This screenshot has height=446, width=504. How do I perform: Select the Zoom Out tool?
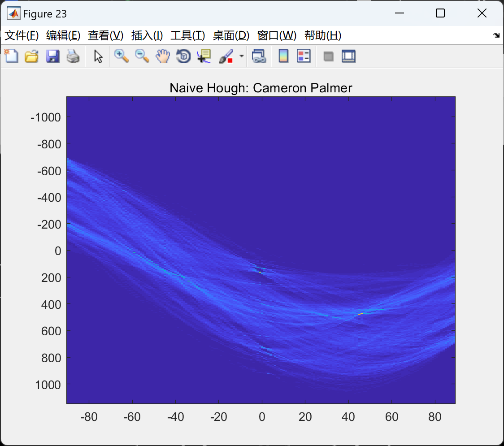[x=142, y=56]
